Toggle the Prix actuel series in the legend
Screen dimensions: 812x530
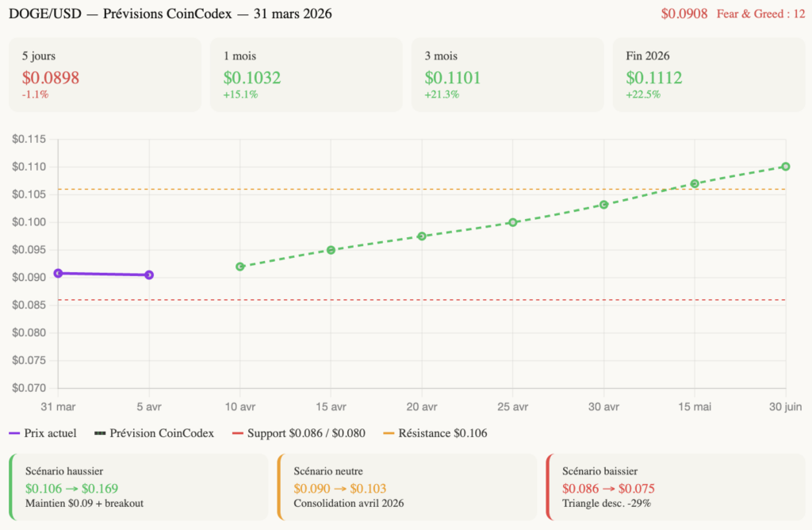(x=44, y=433)
